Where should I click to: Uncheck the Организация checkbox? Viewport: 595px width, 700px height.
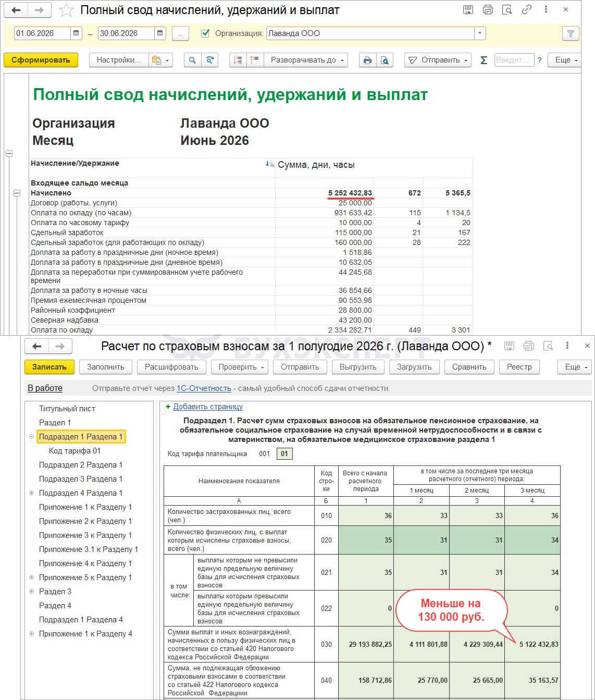point(205,33)
